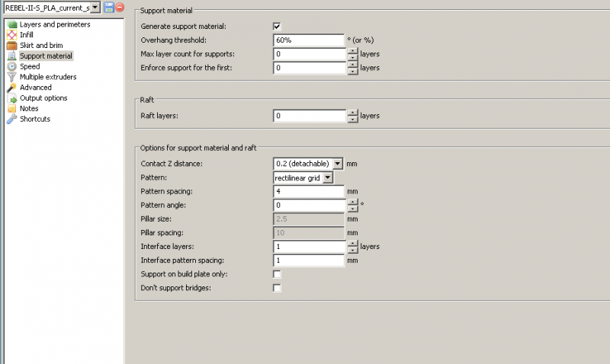Click the blue save preset floppy icon

109,7
